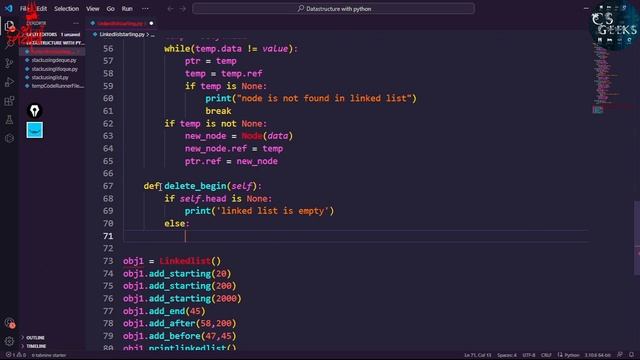
Task: Select the Python interpreter version in status bar
Action: pyautogui.click(x=598, y=355)
